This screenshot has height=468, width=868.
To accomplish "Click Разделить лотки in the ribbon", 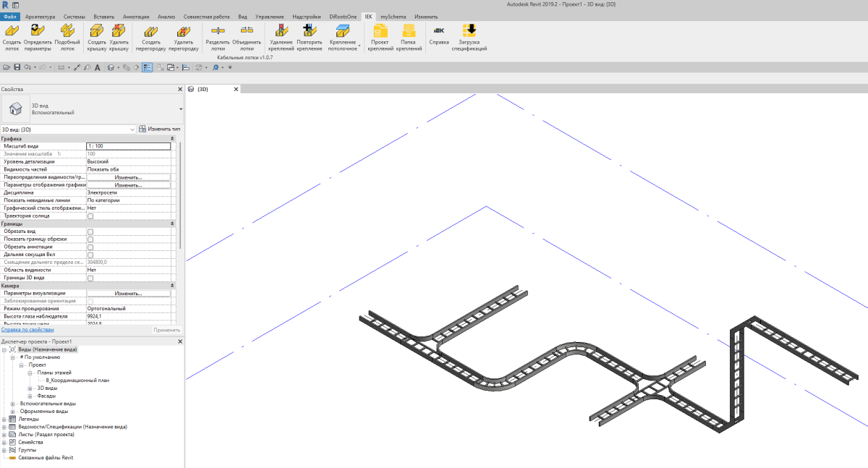I will pyautogui.click(x=217, y=30).
